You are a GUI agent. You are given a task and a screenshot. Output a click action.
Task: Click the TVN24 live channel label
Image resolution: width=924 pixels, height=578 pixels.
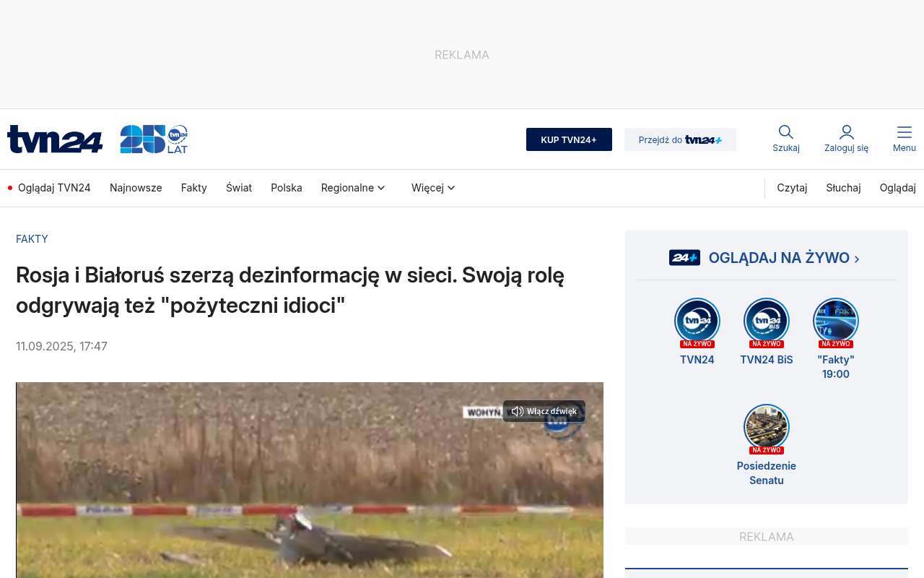(x=697, y=360)
